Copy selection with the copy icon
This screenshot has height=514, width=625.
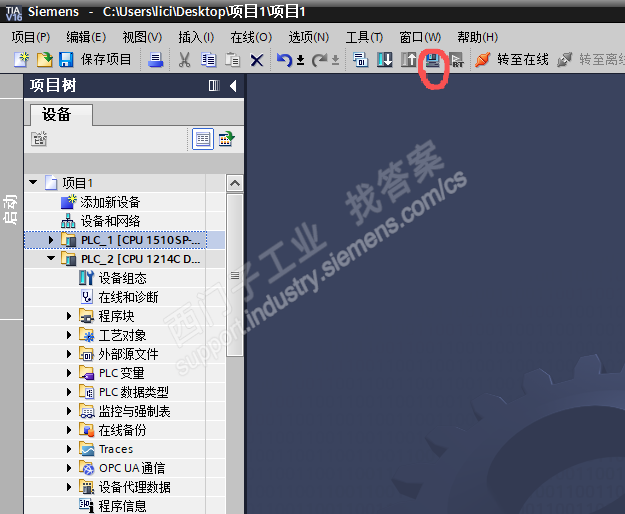pos(208,60)
